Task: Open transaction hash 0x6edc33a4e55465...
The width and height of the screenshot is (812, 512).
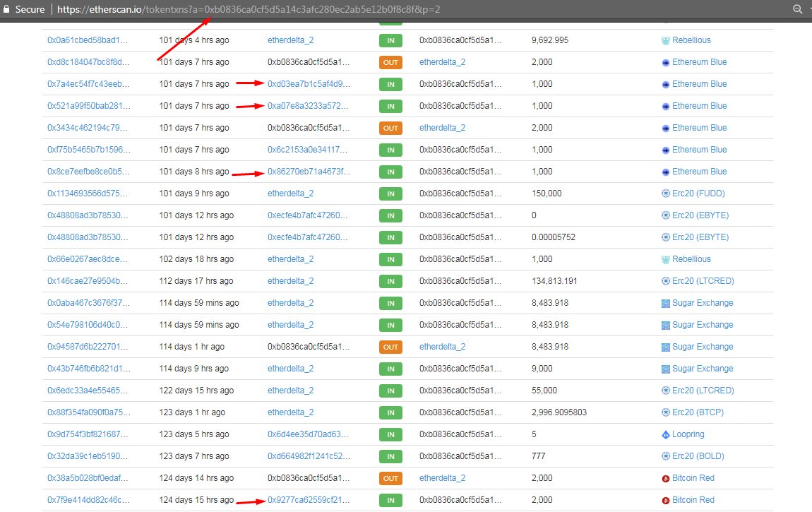Action: coord(88,391)
